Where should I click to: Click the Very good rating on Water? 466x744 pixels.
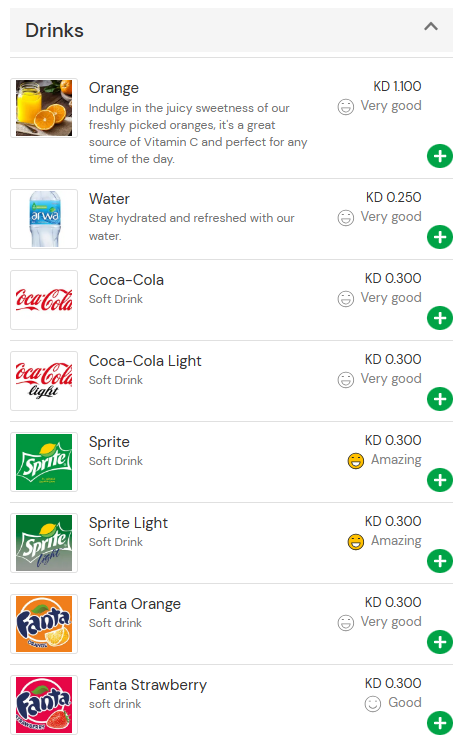tap(379, 217)
